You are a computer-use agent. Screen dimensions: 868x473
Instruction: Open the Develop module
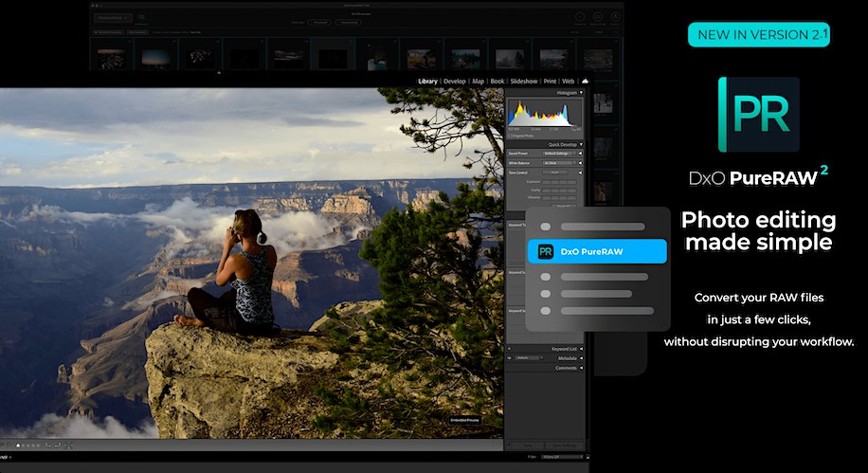455,81
